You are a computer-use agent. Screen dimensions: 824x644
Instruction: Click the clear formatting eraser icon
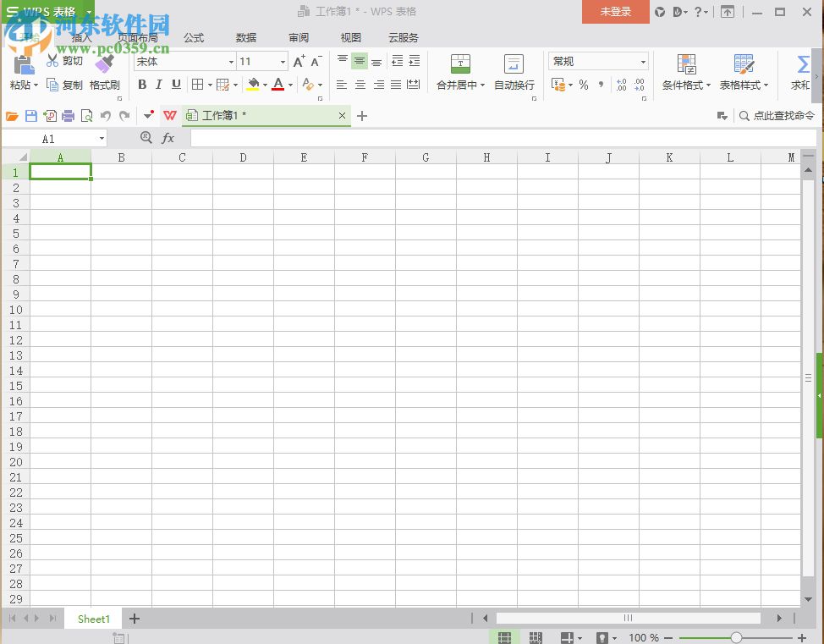[308, 85]
